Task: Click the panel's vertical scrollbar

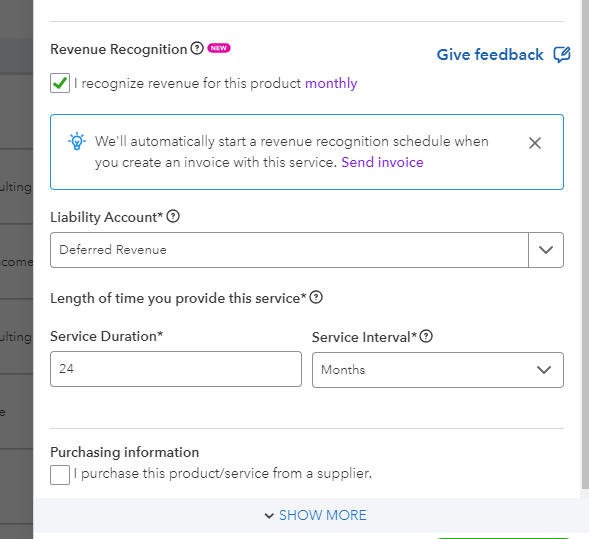Action: (585, 244)
